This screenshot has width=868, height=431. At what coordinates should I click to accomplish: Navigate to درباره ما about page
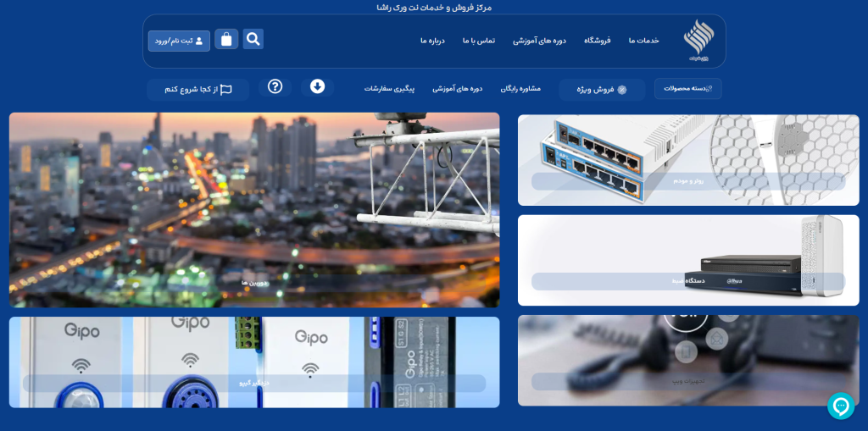pyautogui.click(x=432, y=41)
